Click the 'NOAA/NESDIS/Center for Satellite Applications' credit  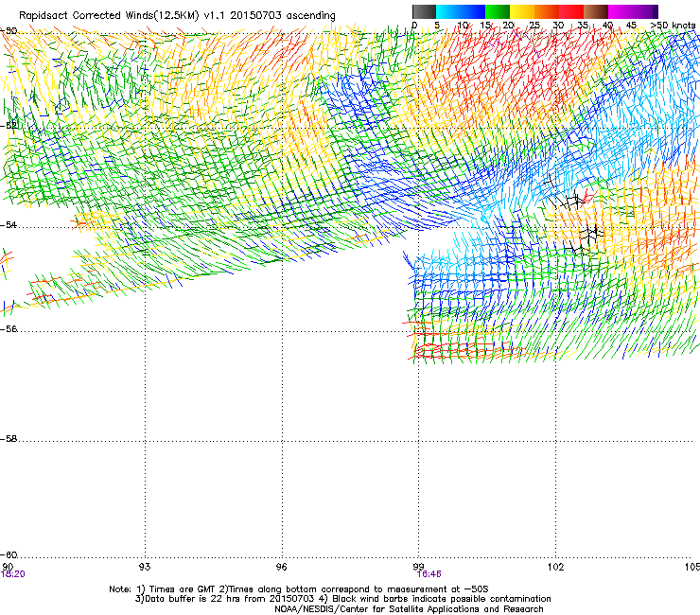(409, 609)
